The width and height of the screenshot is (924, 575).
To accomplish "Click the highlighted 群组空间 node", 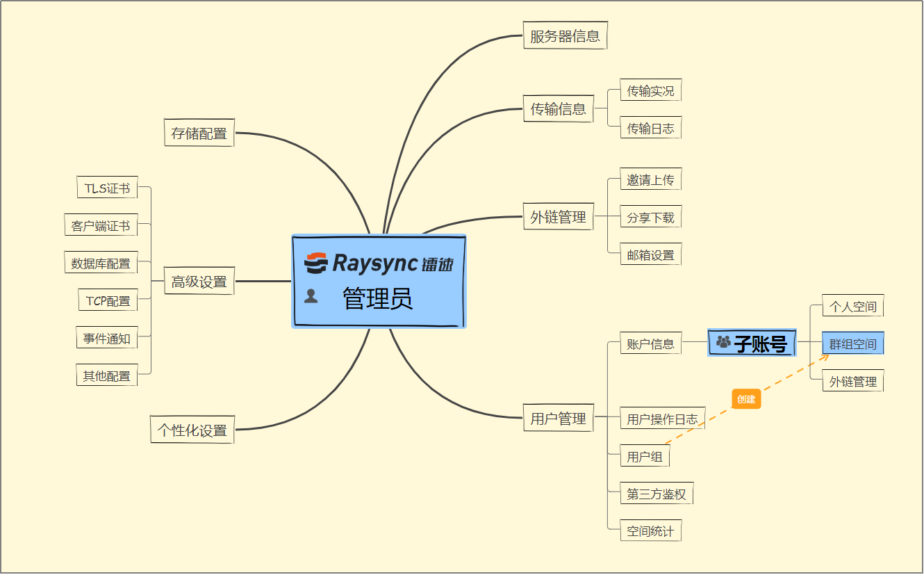I will (853, 343).
